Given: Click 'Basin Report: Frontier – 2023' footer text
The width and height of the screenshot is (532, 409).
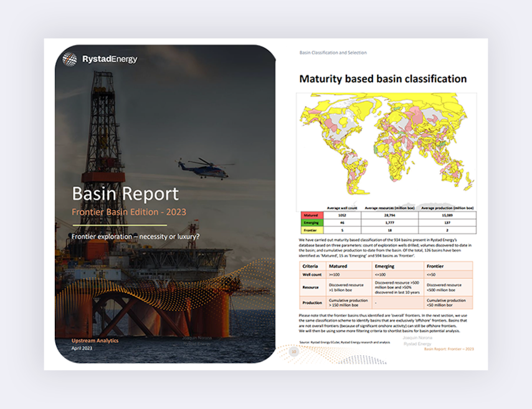Looking at the screenshot, I should point(449,349).
